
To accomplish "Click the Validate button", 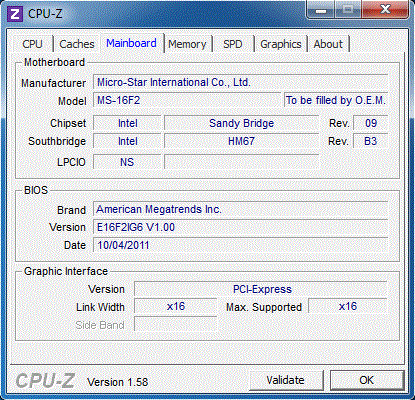I will pos(286,380).
